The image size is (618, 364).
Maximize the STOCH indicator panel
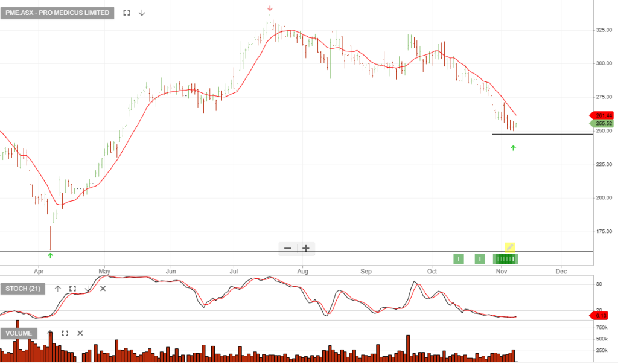point(72,289)
